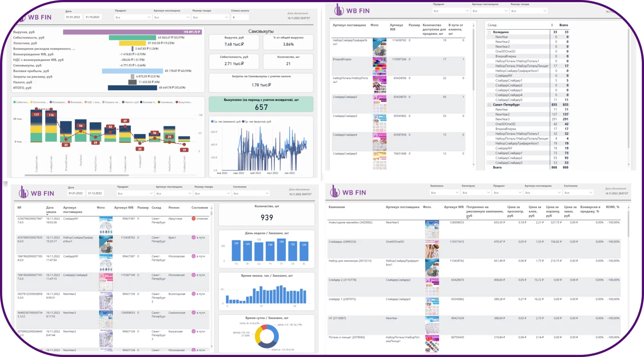The height and width of the screenshot is (357, 644).
Task: Open Состояние dropdown on ad campaigns dashboard
Action: pyautogui.click(x=578, y=192)
